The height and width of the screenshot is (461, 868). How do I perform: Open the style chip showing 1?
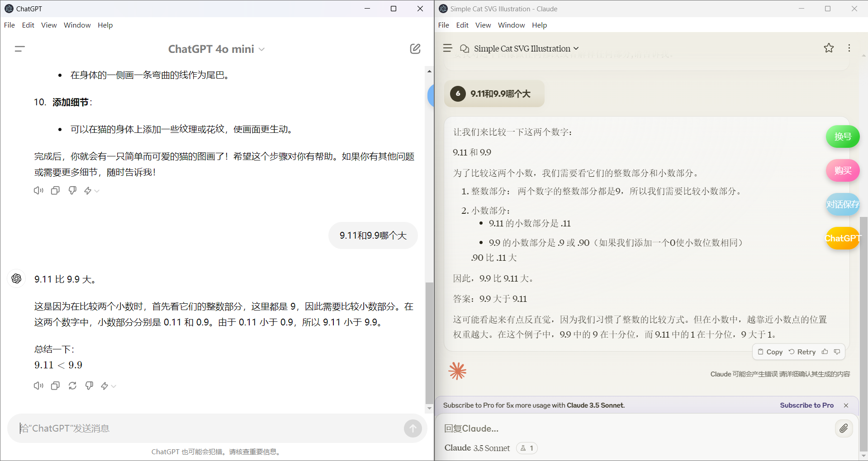[x=527, y=448]
